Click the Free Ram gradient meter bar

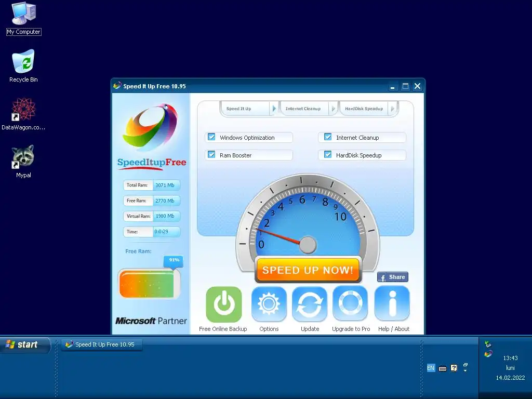click(149, 284)
